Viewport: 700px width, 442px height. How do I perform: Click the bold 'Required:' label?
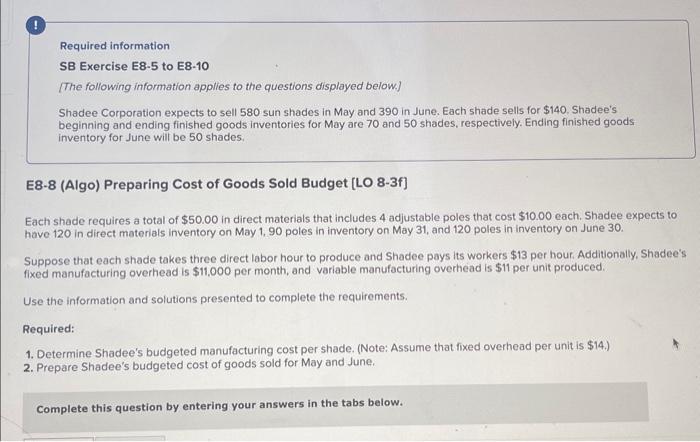pos(49,329)
